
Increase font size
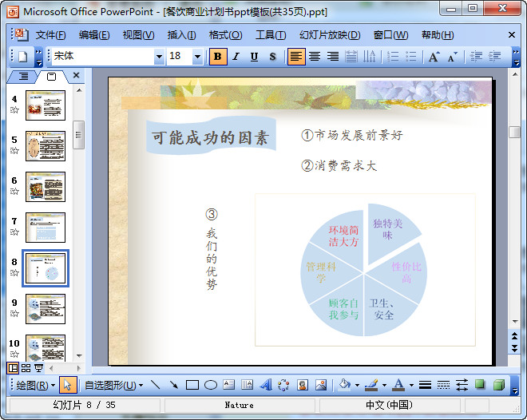click(434, 57)
